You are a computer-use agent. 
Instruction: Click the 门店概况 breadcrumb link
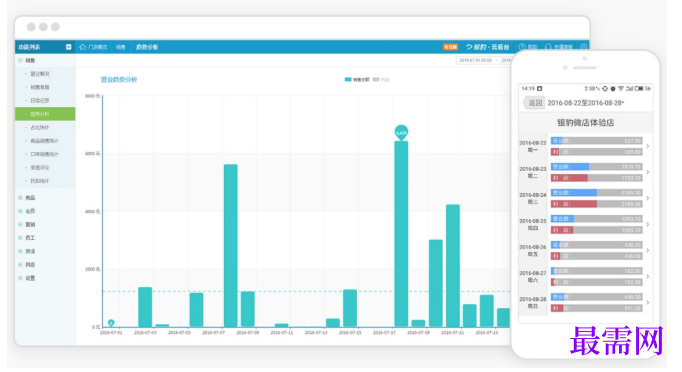[98, 47]
